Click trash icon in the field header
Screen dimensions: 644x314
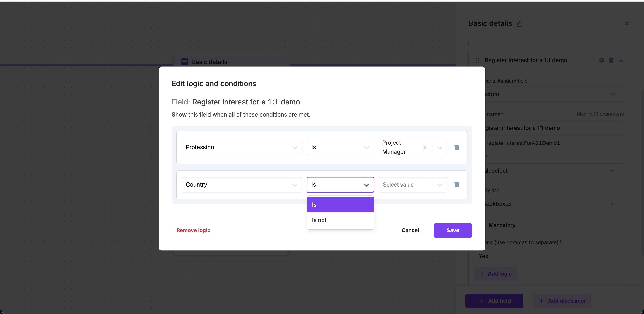click(x=611, y=60)
